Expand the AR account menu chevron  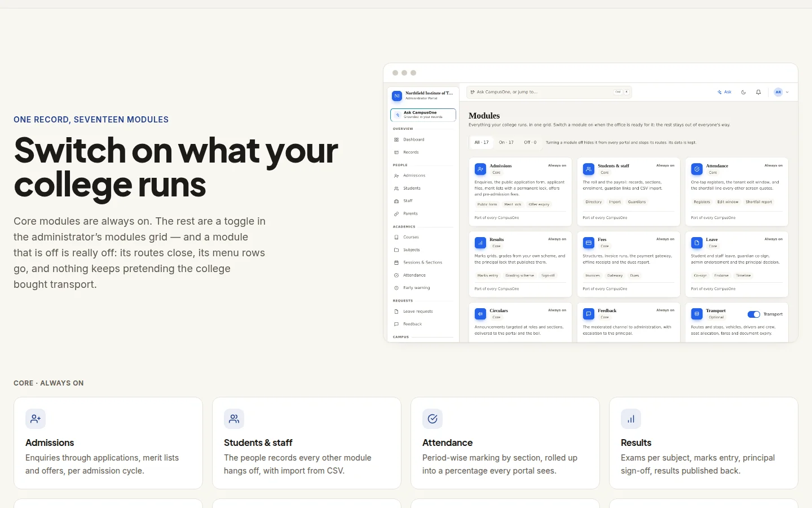[x=787, y=92]
